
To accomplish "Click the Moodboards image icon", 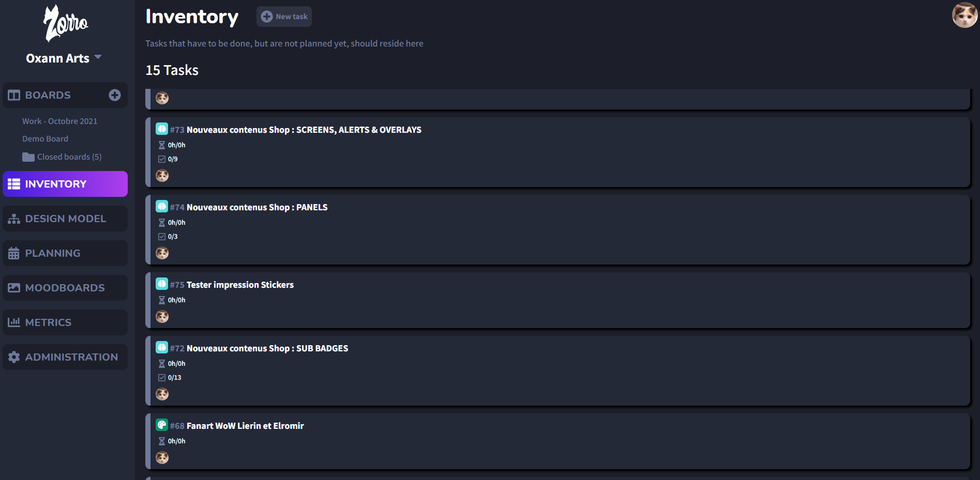I will (x=14, y=288).
